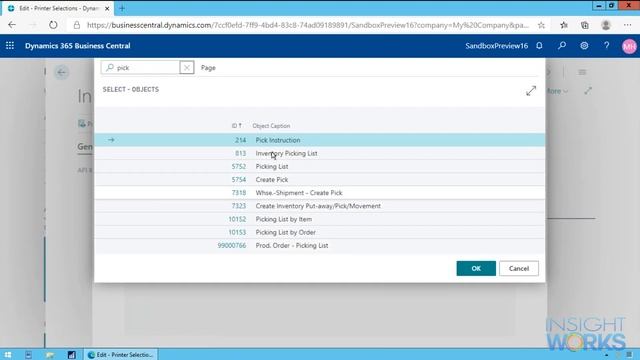Image resolution: width=640 pixels, height=360 pixels.
Task: Open the settings gear icon
Action: [584, 46]
